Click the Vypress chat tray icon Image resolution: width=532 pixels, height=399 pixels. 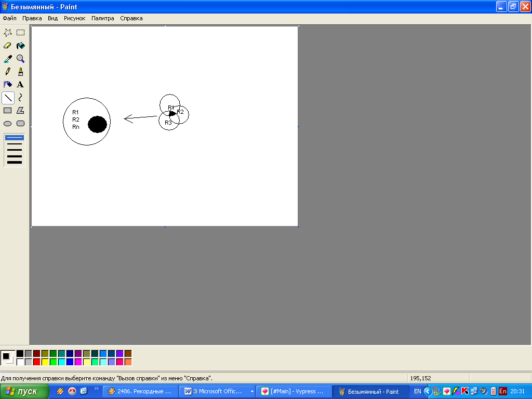(446, 392)
